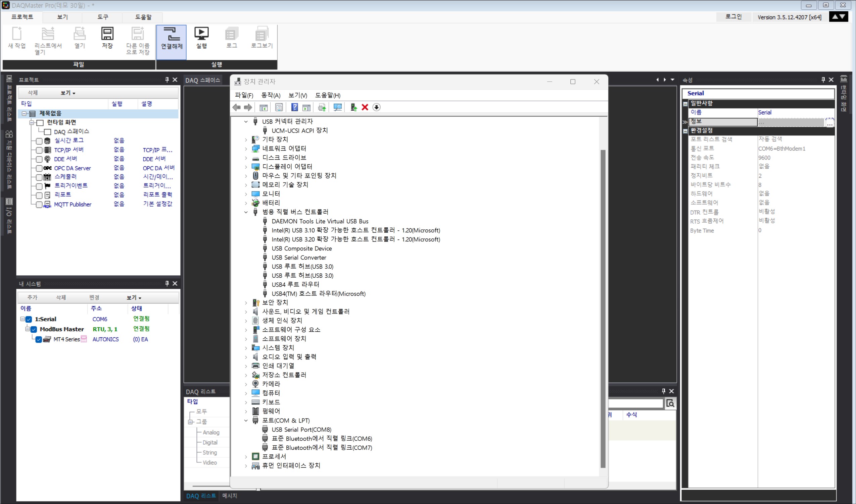Click the 연결해제 disconnect icon in the ribbon
This screenshot has width=856, height=504.
point(172,34)
